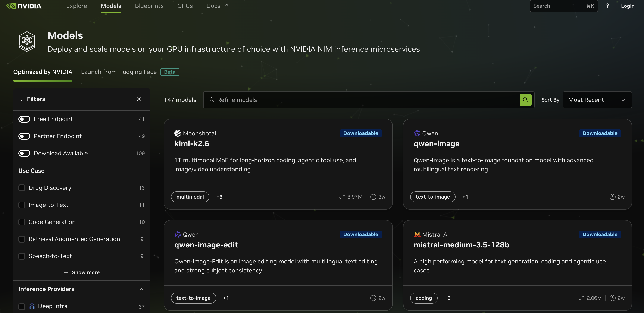The height and width of the screenshot is (313, 644).
Task: Click the downloads arrows icon on mistral-medium card
Action: tap(581, 298)
